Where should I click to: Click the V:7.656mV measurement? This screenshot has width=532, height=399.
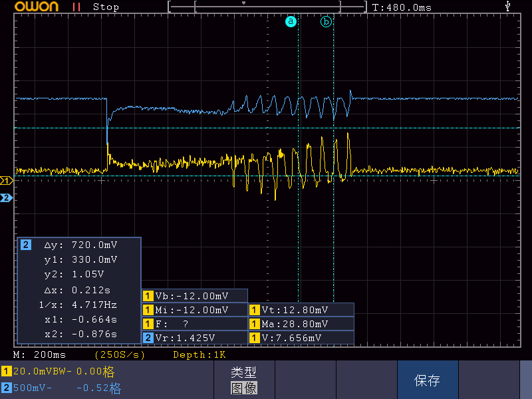point(301,338)
